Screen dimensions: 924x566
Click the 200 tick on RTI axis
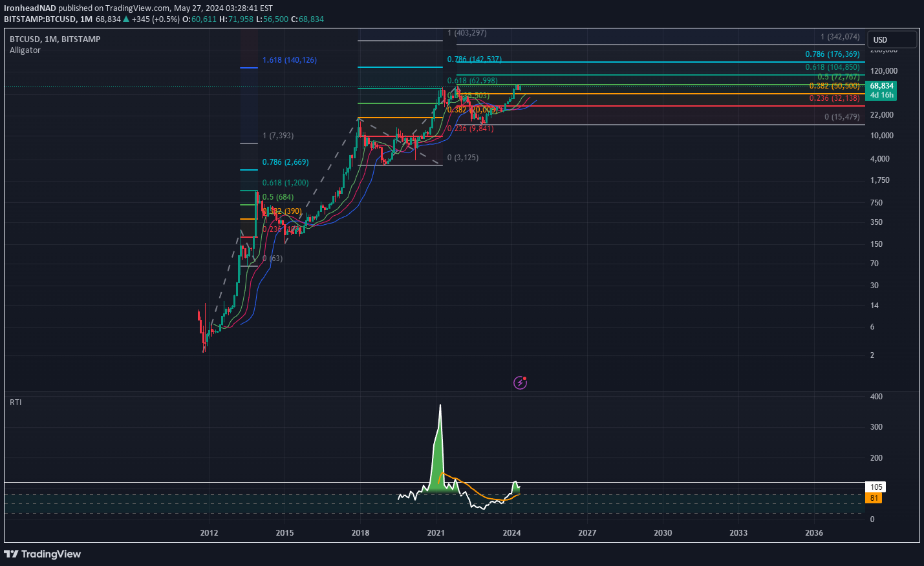[876, 457]
